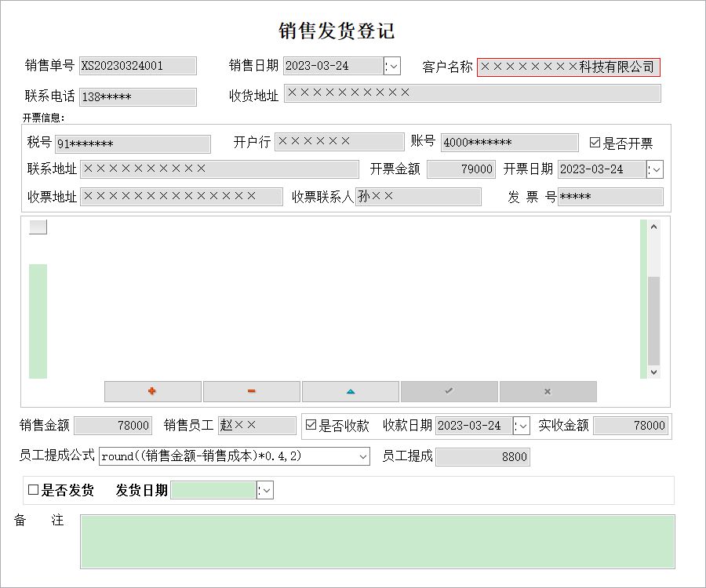Click the 开票日期 date value
The image size is (706, 588).
pyautogui.click(x=591, y=169)
